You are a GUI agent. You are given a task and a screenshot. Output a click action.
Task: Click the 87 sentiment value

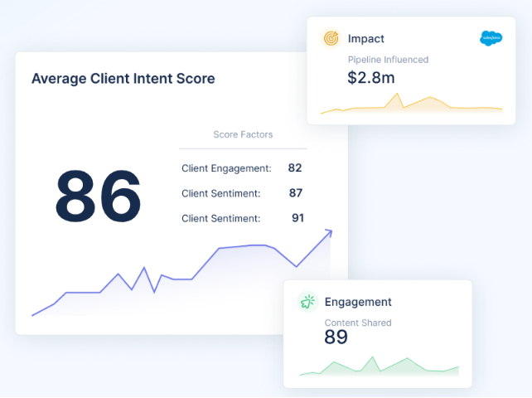point(296,193)
